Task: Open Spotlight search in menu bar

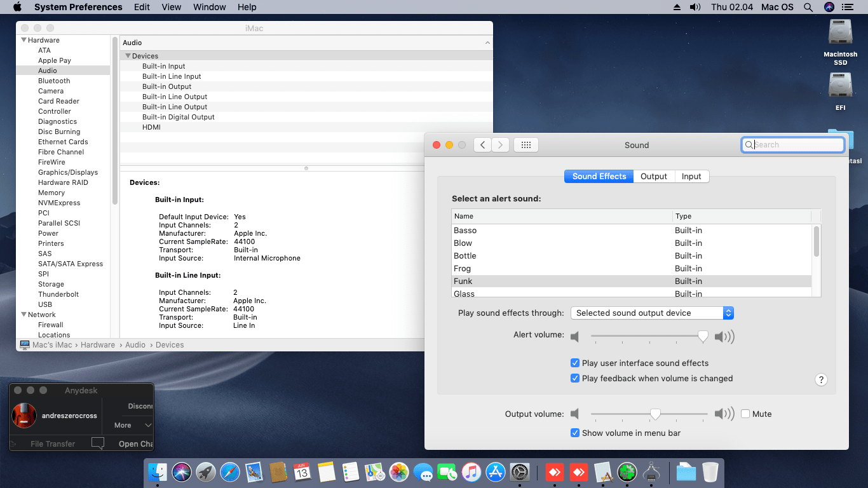Action: (808, 7)
